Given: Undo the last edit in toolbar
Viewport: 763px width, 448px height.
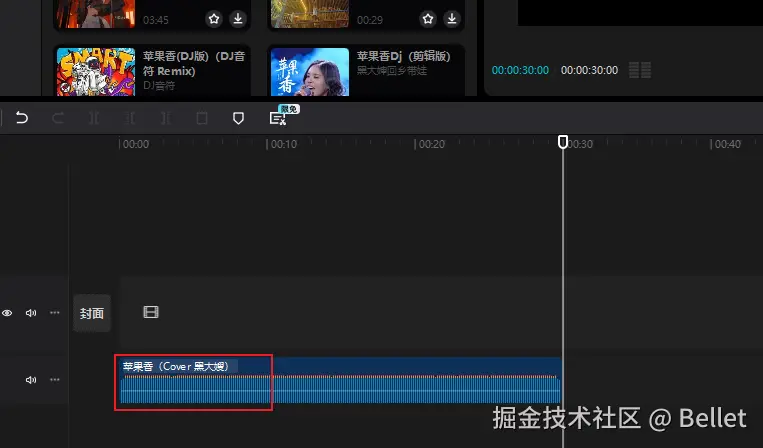Looking at the screenshot, I should [x=22, y=118].
